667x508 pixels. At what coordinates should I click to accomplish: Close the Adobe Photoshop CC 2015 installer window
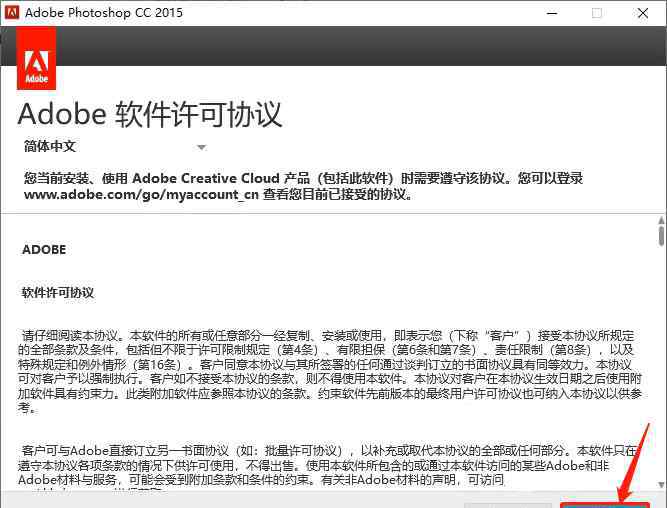coord(643,13)
